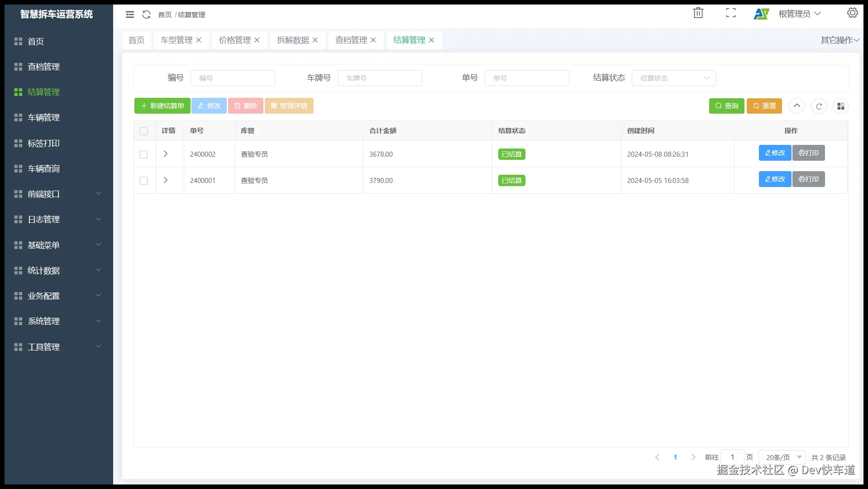Check the row for order 2400001

pos(144,181)
